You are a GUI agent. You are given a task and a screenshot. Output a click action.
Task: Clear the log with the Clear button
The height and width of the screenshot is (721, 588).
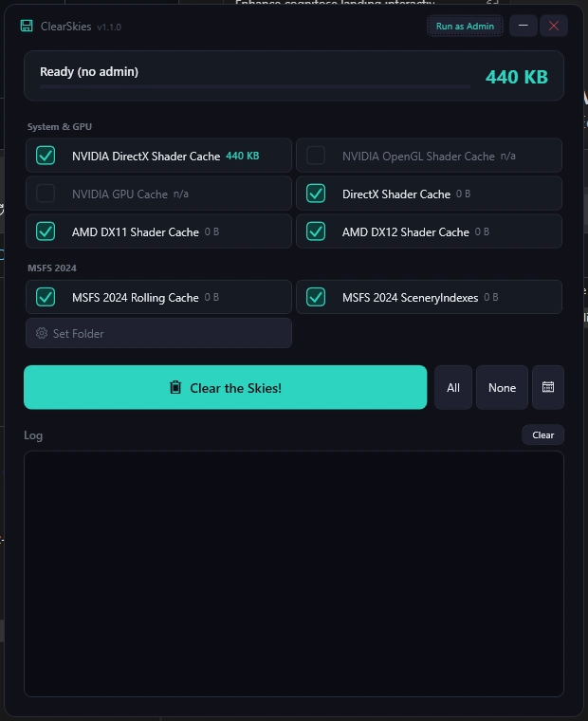click(542, 434)
